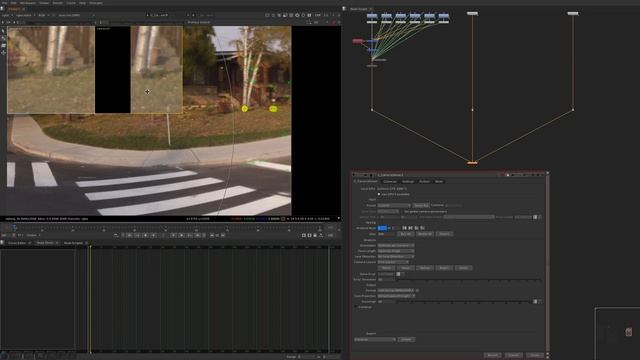Viewport: 640px width, 360px height.
Task: Jump to first frame in viewer playback
Action: coord(129,235)
